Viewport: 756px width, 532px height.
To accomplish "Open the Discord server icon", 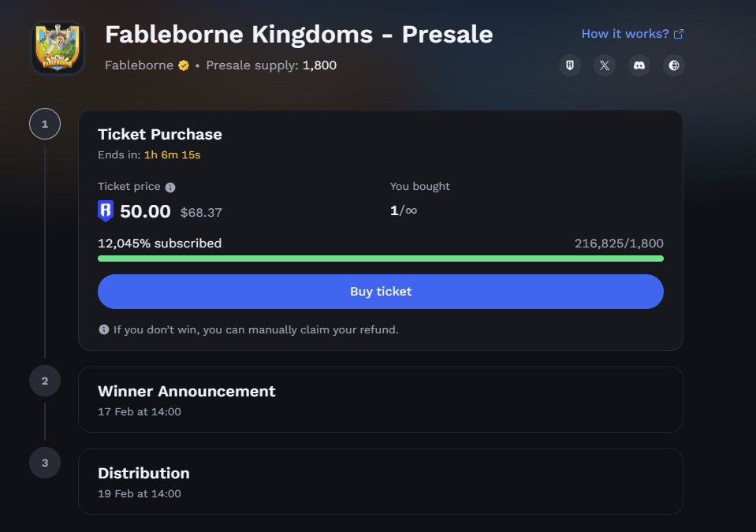I will [x=639, y=65].
